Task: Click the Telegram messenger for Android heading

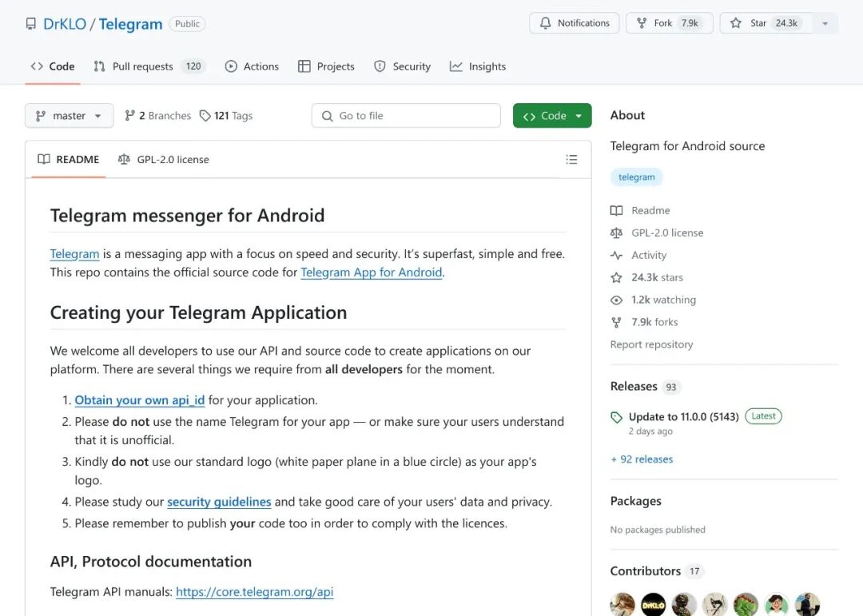Action: coord(187,215)
